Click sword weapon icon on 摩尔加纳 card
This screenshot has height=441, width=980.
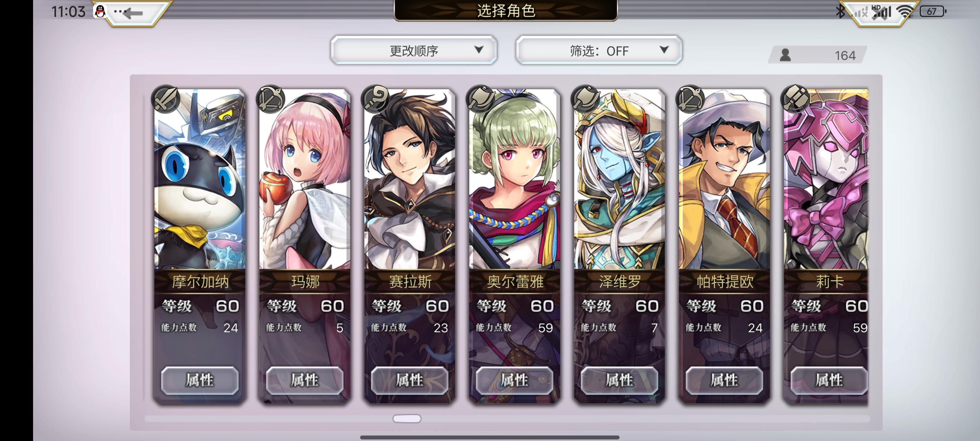[x=165, y=99]
